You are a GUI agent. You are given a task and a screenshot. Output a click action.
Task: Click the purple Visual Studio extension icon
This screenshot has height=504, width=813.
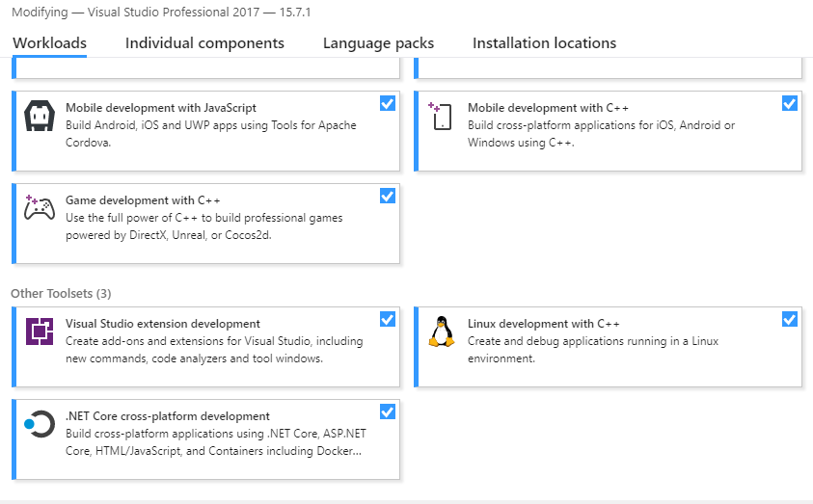click(40, 332)
